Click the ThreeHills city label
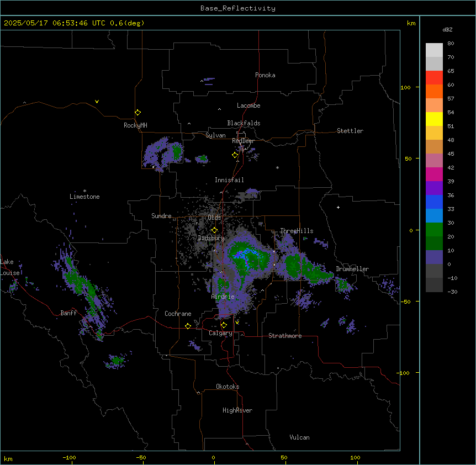The width and height of the screenshot is (476, 465). click(x=297, y=231)
